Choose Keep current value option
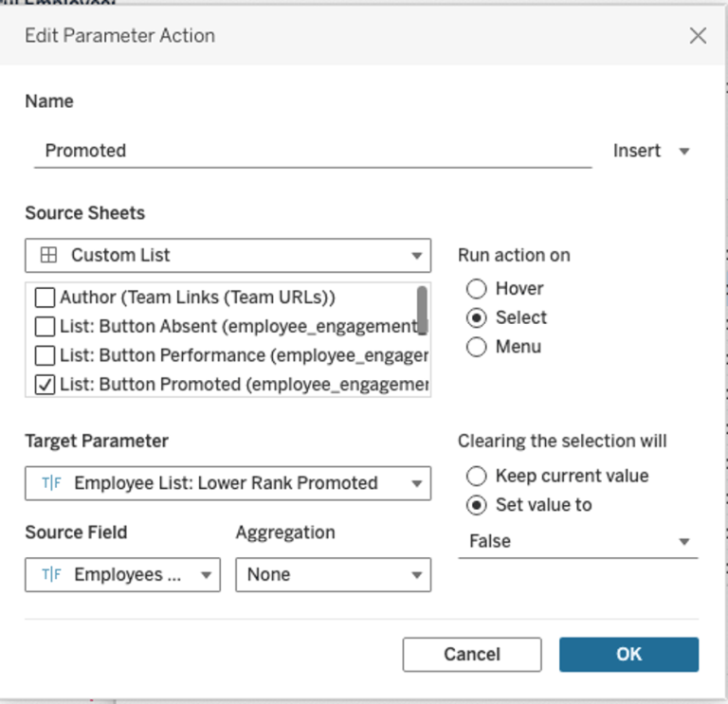The image size is (728, 704). pos(477,476)
